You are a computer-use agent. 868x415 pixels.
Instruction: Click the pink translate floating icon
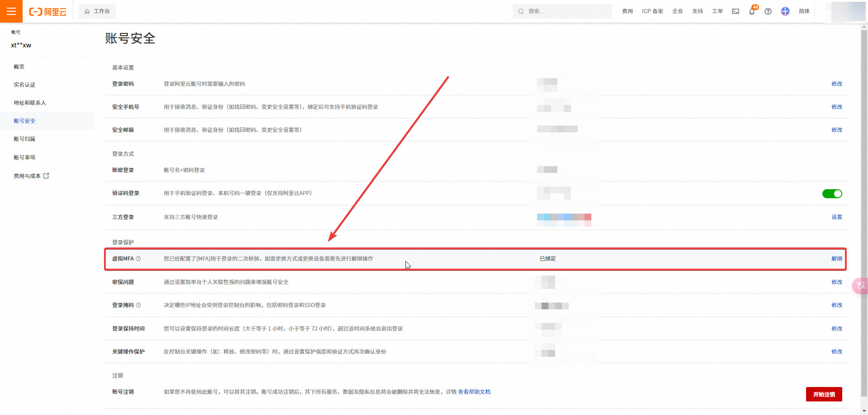pyautogui.click(x=860, y=285)
